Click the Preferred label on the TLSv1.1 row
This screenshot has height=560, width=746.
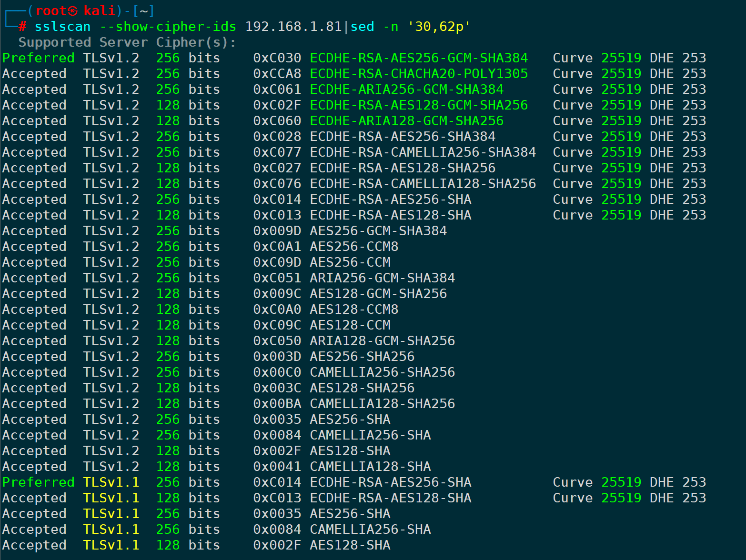(39, 482)
